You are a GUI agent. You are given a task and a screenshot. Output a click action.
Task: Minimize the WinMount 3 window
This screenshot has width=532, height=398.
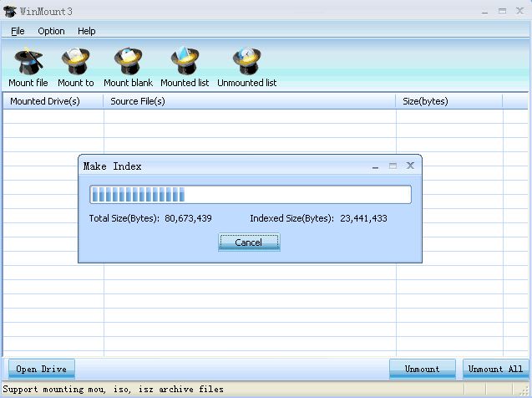(x=485, y=12)
